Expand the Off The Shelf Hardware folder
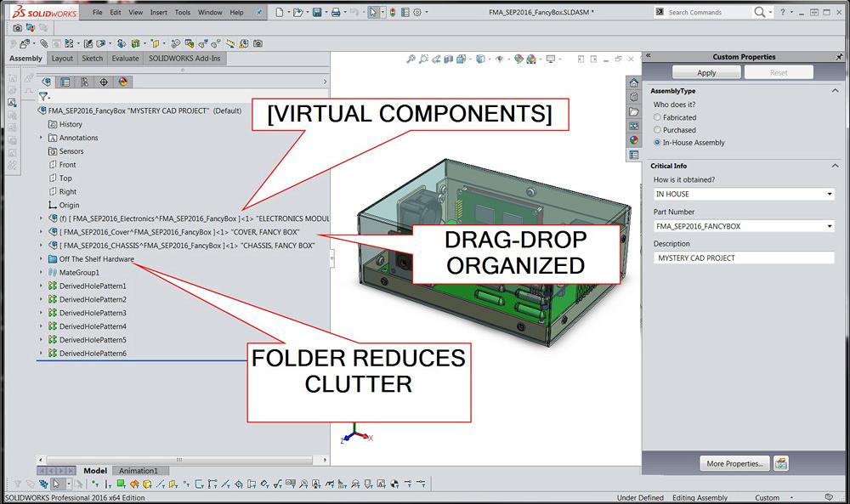The image size is (850, 504). point(41,259)
